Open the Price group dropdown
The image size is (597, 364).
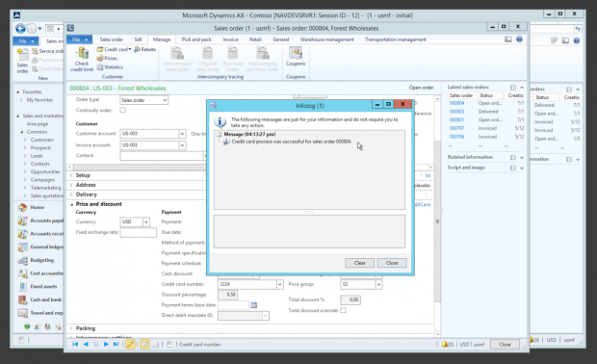(378, 284)
